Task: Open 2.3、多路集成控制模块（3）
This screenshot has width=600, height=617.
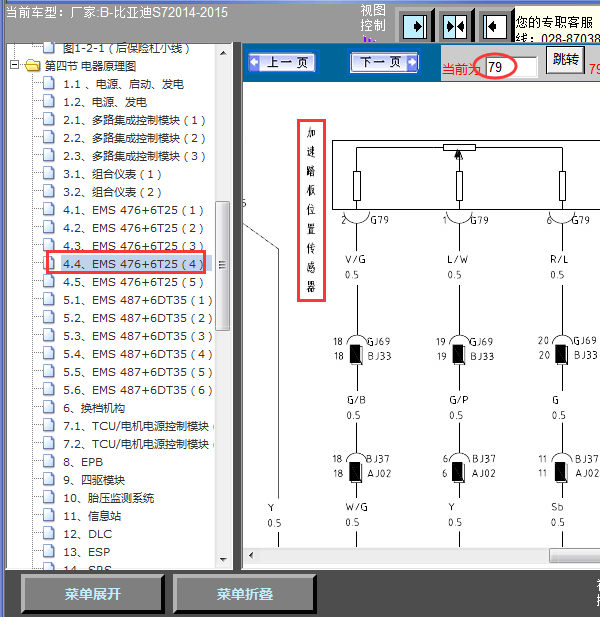Action: [x=134, y=156]
